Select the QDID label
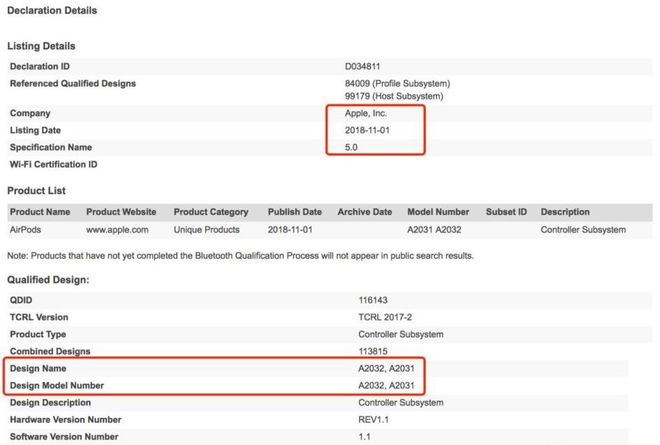 21,300
